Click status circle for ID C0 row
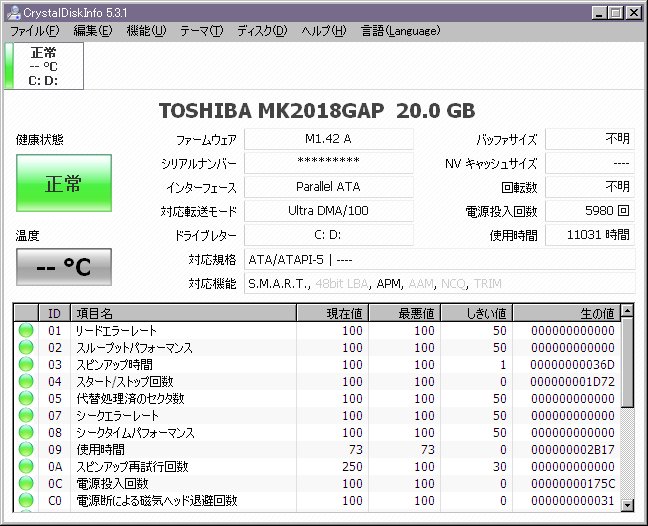Screen dimensions: 648x526 [26, 500]
